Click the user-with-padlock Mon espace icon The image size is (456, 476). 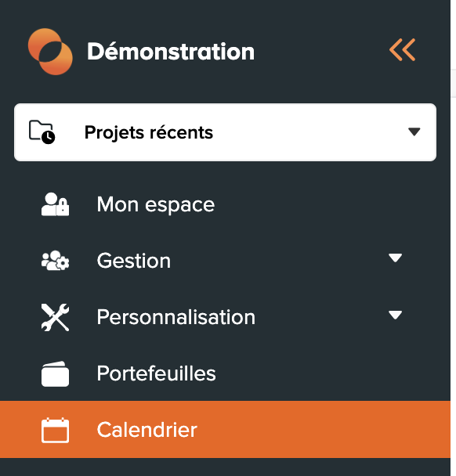(55, 204)
